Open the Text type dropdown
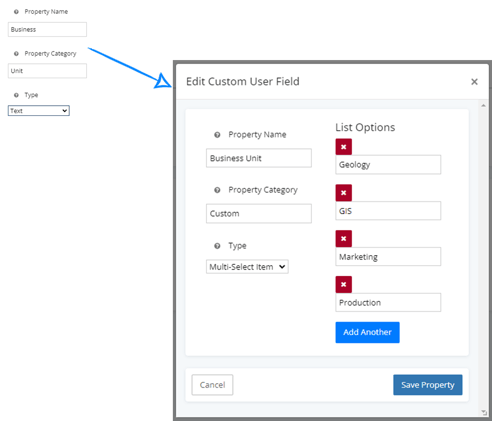The width and height of the screenshot is (492, 421). (39, 111)
